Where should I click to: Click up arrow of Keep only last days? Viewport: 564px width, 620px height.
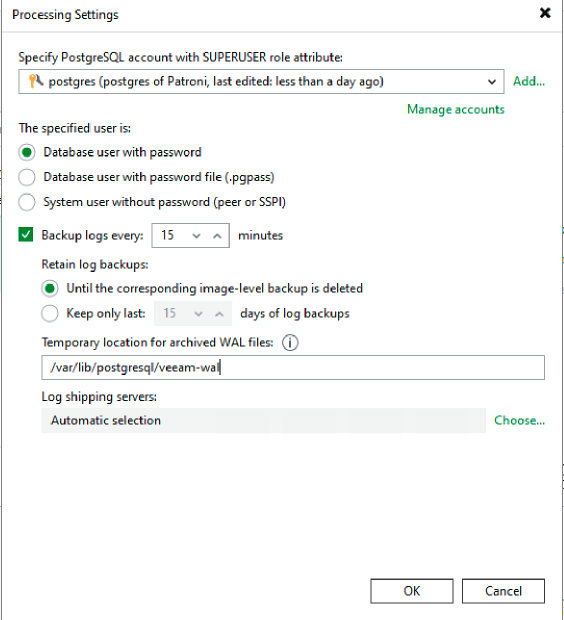point(219,314)
